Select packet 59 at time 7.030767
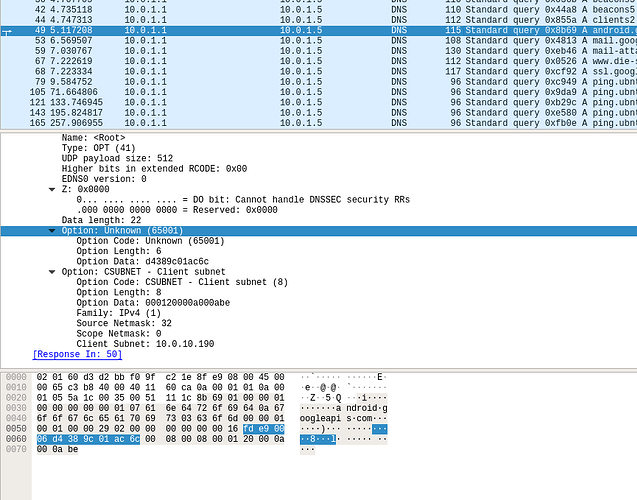This screenshot has height=500, width=637. point(200,52)
